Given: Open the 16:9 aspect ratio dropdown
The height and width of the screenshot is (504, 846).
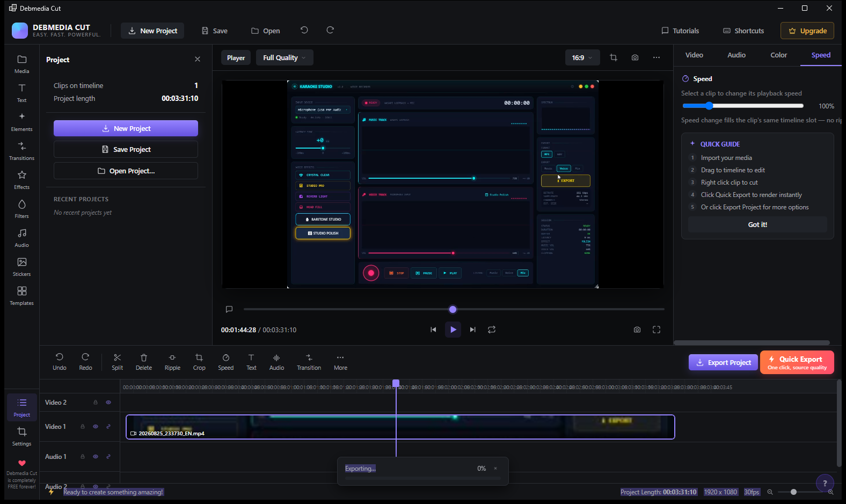Looking at the screenshot, I should click(582, 57).
